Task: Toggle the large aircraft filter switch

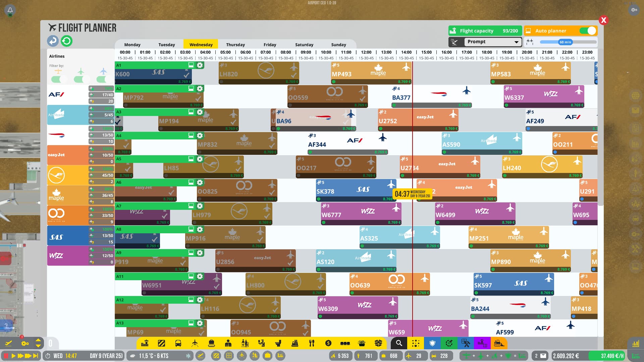Action: (104, 79)
